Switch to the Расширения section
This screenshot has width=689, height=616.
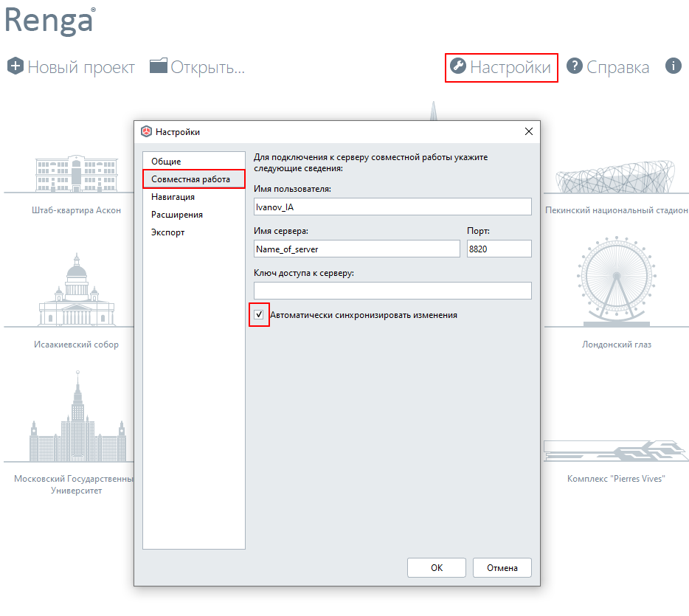(x=194, y=215)
